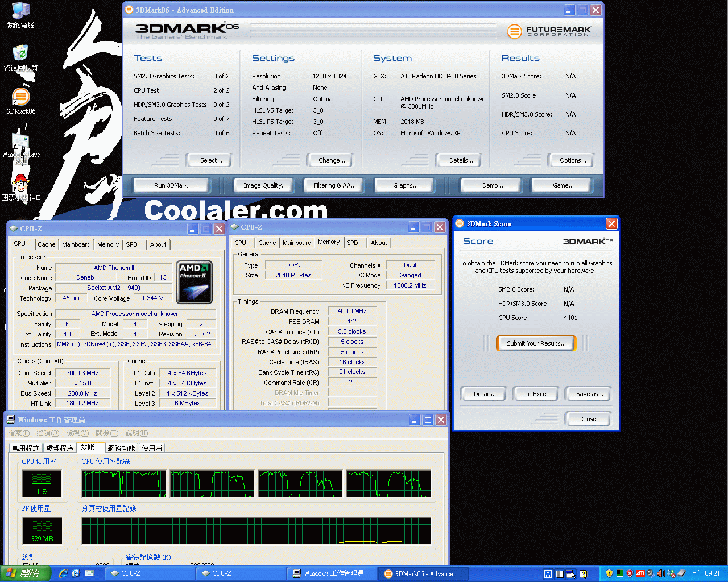Screen dimensions: 728x582
Task: Open the Windows Live Mail desktop icon
Action: 20,149
